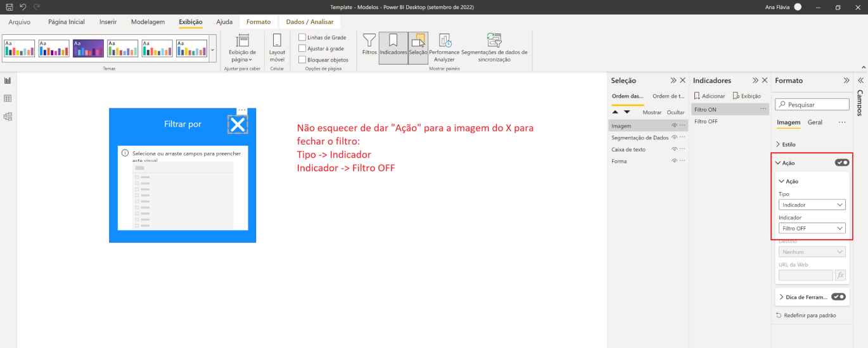Collapse the Seleção pane double chevron

click(673, 81)
